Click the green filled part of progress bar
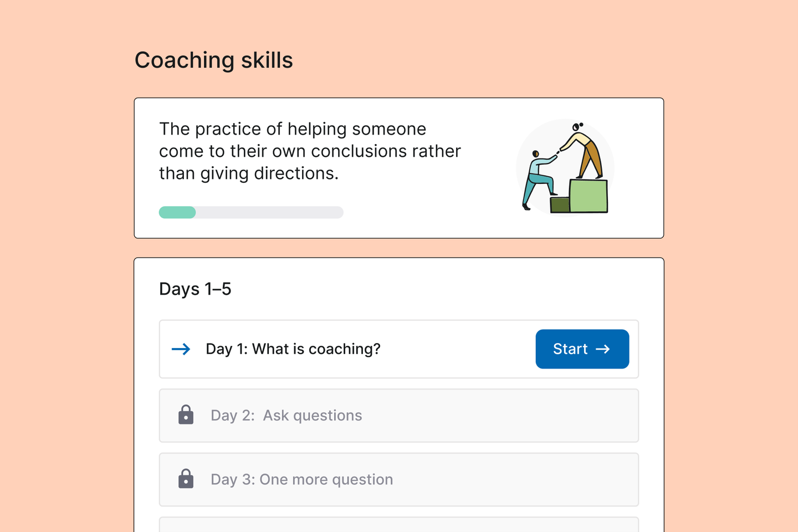 177,212
